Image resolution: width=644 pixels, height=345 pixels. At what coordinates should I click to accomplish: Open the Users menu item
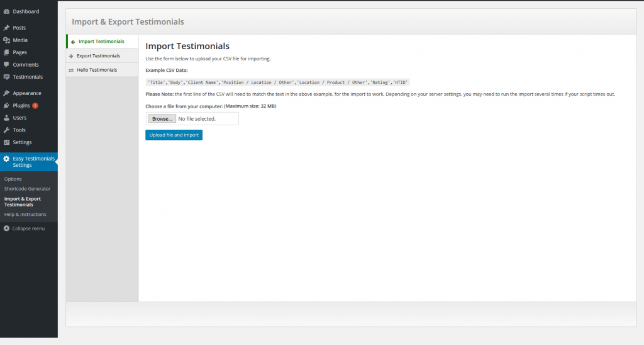(x=19, y=118)
